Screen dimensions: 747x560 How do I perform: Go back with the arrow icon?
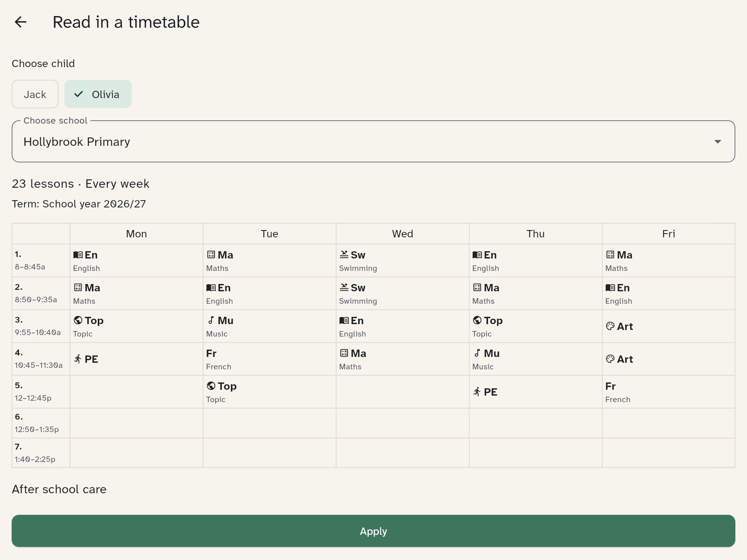[20, 22]
